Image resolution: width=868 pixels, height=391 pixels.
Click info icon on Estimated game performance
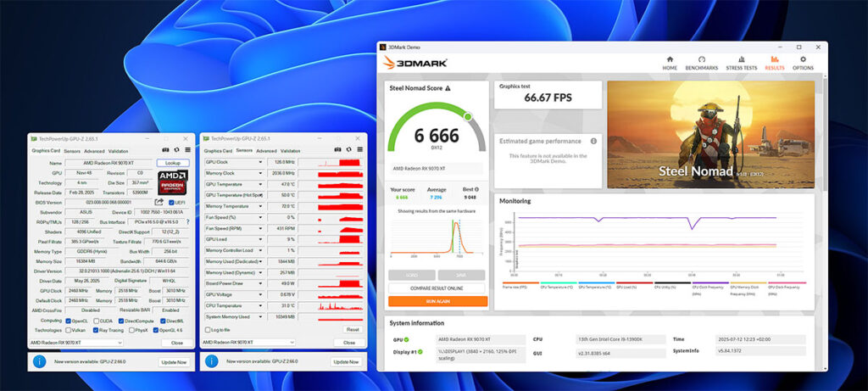click(x=593, y=142)
